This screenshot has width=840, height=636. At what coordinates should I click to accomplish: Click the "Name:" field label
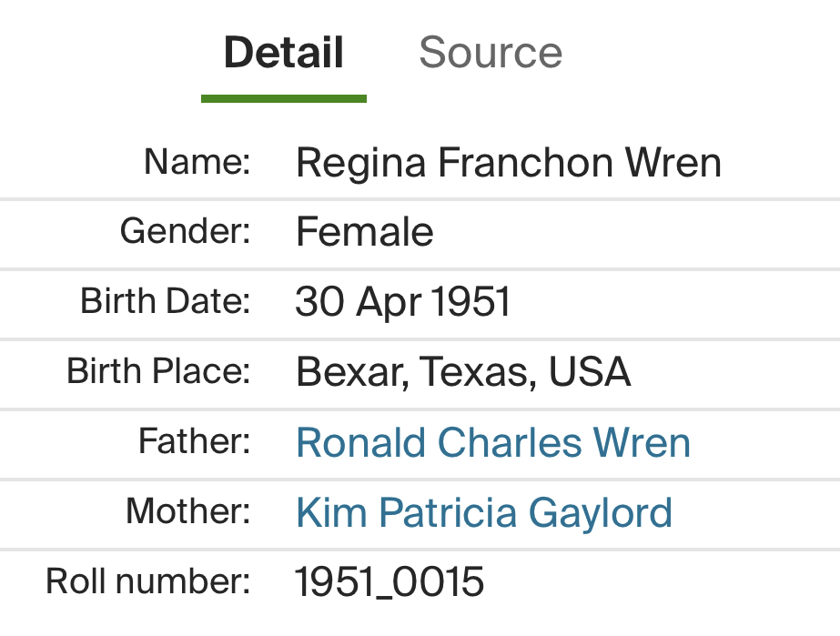click(197, 162)
